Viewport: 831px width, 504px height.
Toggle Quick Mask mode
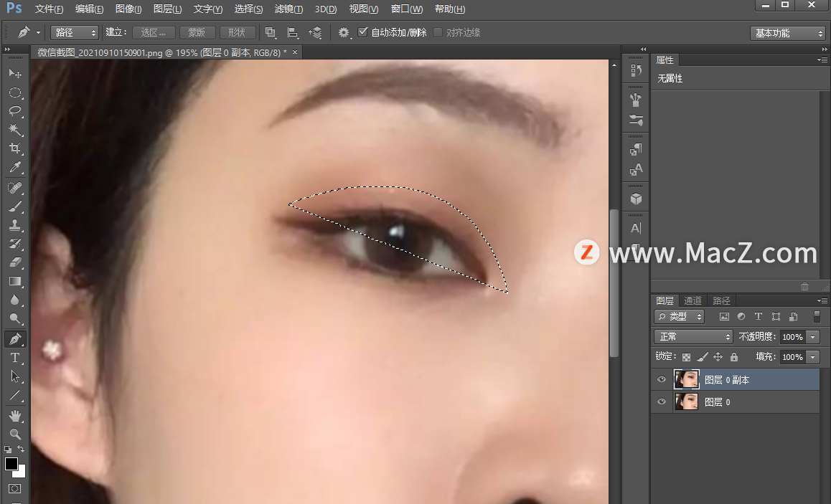pos(15,489)
